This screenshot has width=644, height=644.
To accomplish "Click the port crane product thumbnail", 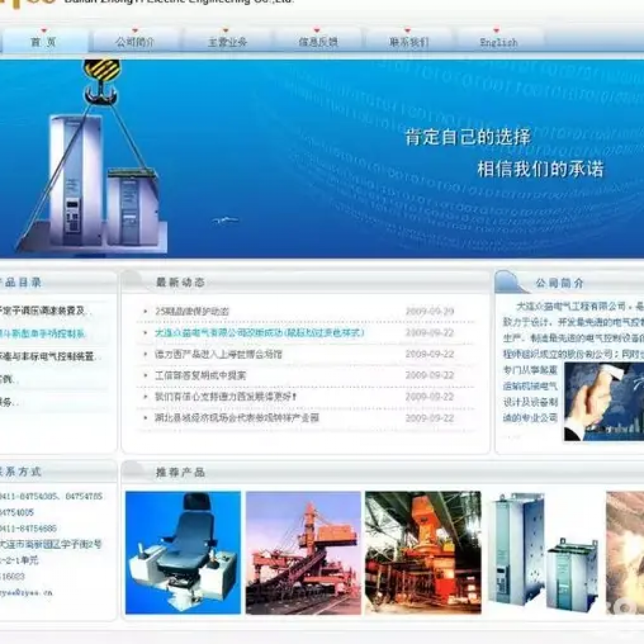I will click(x=303, y=552).
